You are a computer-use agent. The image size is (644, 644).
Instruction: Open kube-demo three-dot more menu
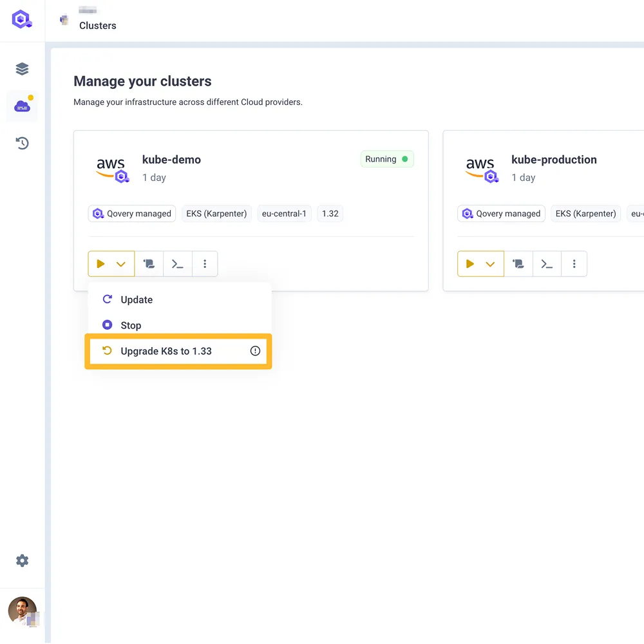(205, 263)
